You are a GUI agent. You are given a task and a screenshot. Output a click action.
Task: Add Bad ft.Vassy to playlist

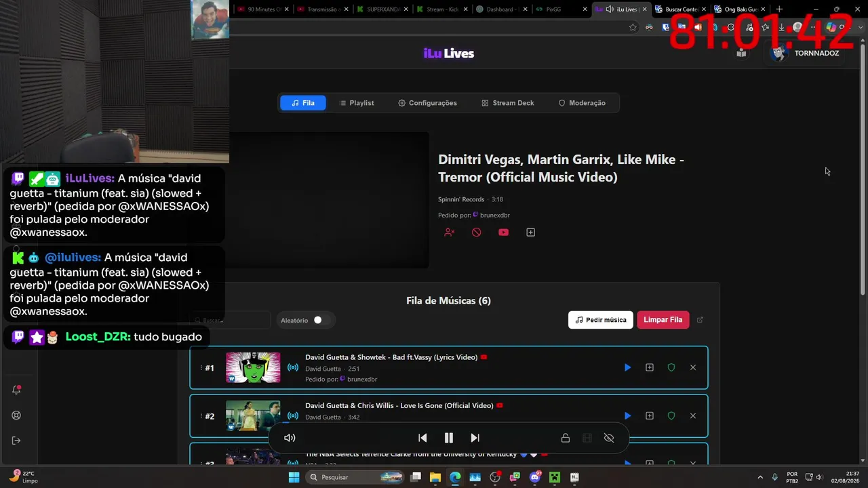(650, 367)
